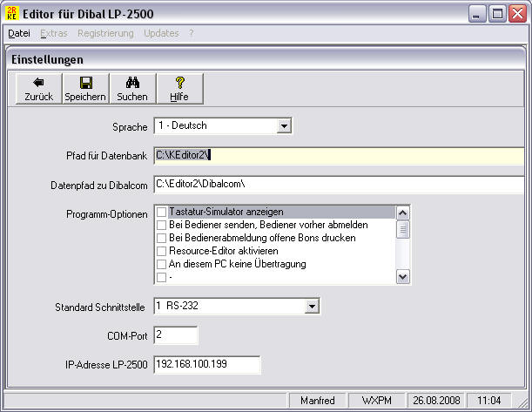Open the Datei menu
This screenshot has width=532, height=412.
(19, 33)
